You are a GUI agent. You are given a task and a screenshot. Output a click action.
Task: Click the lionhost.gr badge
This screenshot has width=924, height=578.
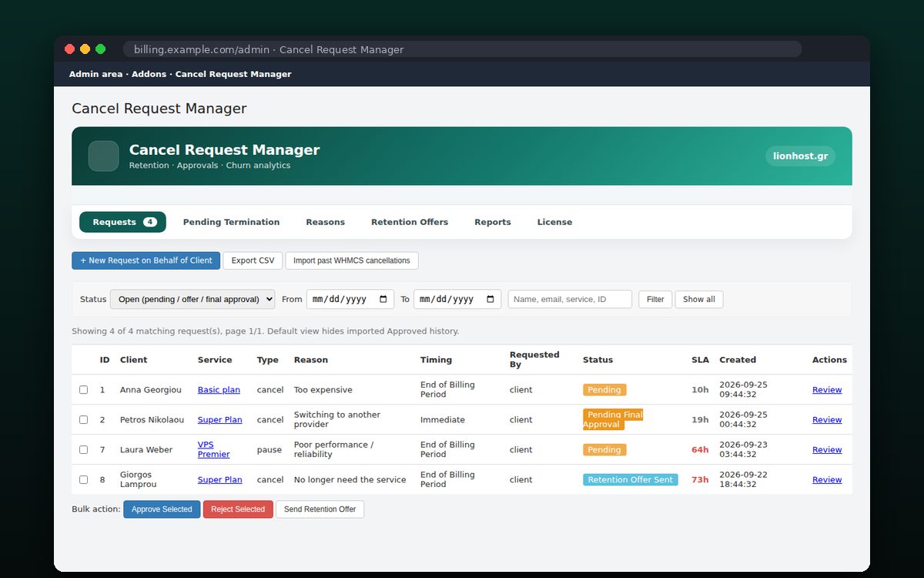click(x=801, y=156)
